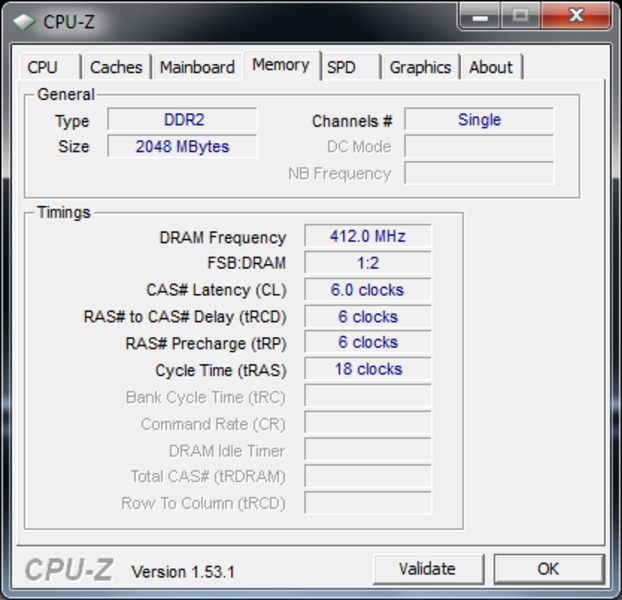Click the "Cycle Time (tRAS)" label
622x600 pixels.
pyautogui.click(x=221, y=370)
